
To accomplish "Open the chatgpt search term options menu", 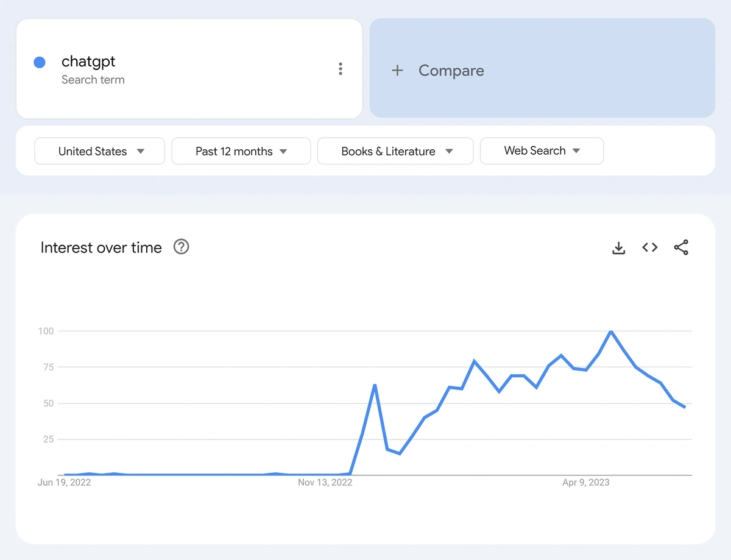I will pyautogui.click(x=341, y=69).
